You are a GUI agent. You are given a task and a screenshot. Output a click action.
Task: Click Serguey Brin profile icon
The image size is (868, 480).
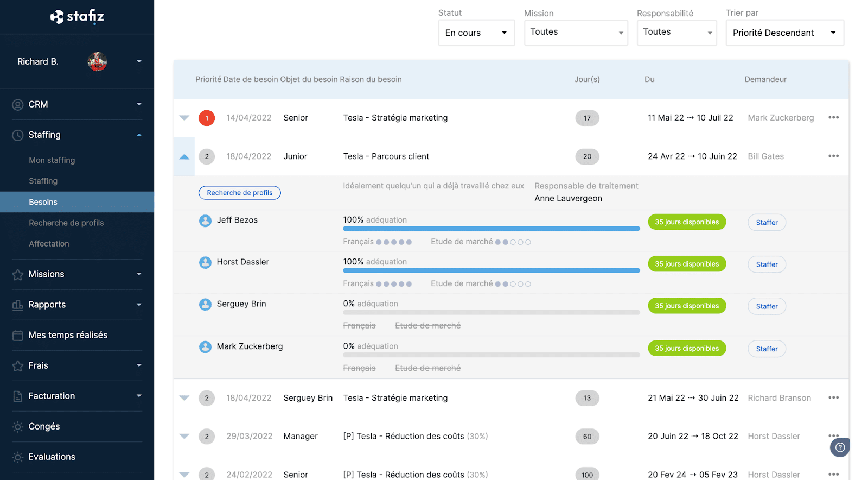205,304
